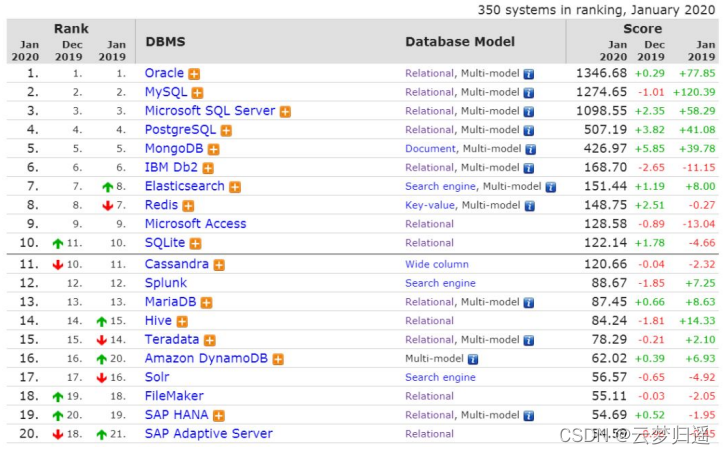Screen dimensions: 725x454
Task: Expand details icon beside Microsoft SQL Server
Action: tap(286, 112)
